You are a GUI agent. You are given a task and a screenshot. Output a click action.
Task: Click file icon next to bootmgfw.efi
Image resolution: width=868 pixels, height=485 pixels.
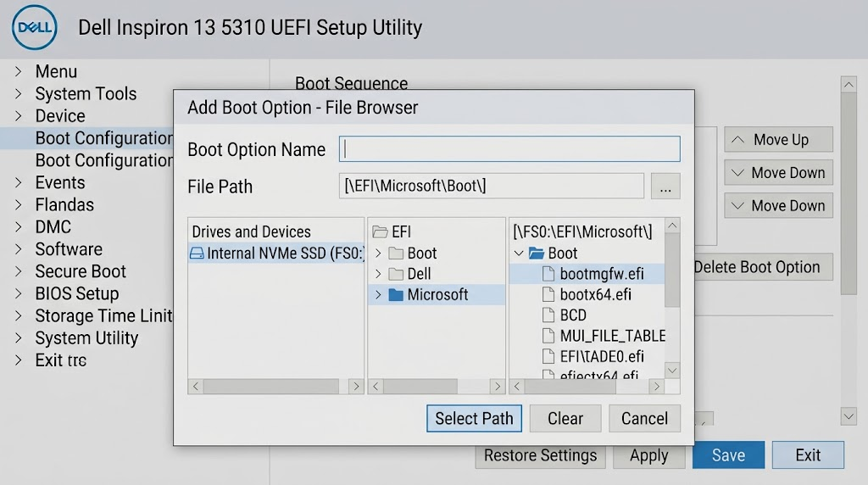click(548, 274)
